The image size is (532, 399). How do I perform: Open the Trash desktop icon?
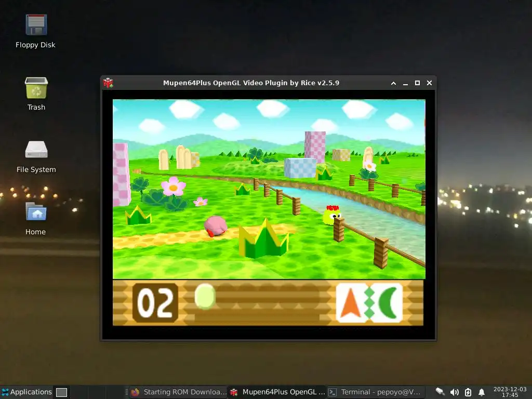(36, 94)
